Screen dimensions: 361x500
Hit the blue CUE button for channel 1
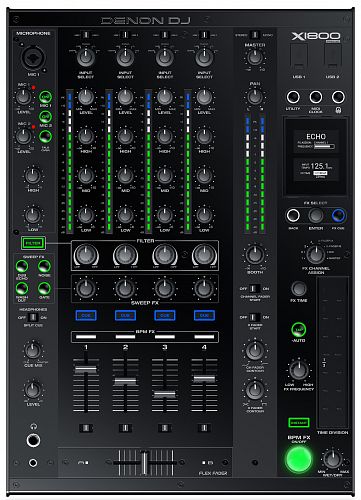[86, 315]
